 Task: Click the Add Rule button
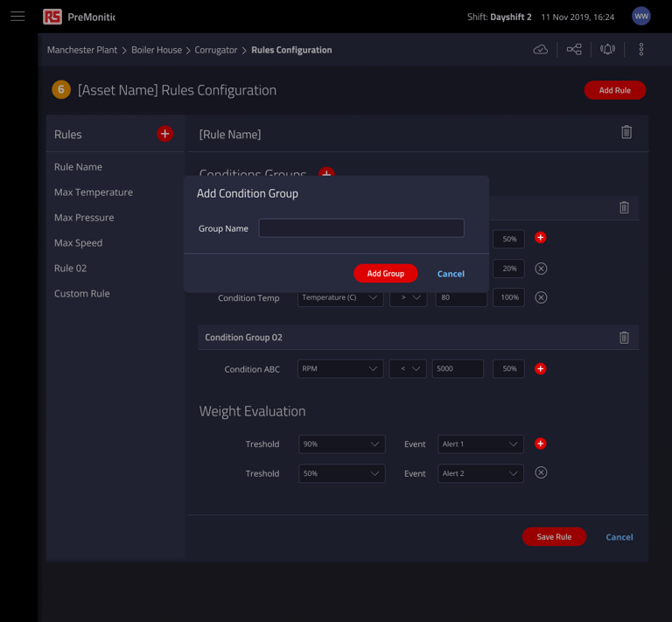coord(614,90)
